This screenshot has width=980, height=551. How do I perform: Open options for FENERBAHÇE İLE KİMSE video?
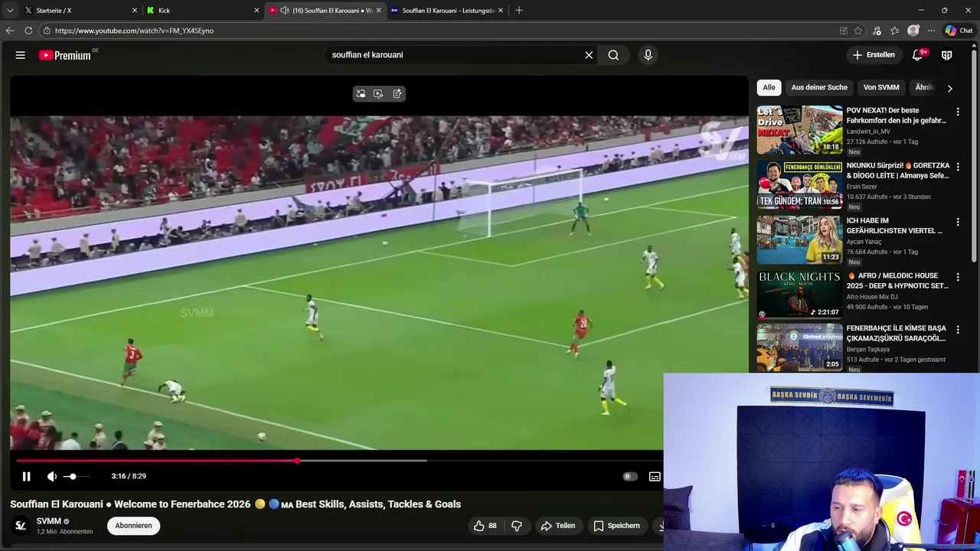click(957, 330)
